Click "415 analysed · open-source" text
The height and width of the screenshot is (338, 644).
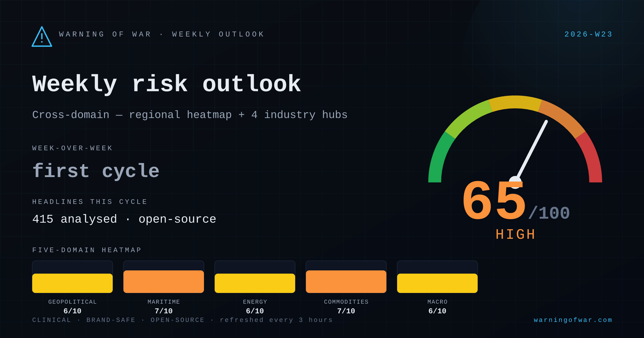click(124, 219)
